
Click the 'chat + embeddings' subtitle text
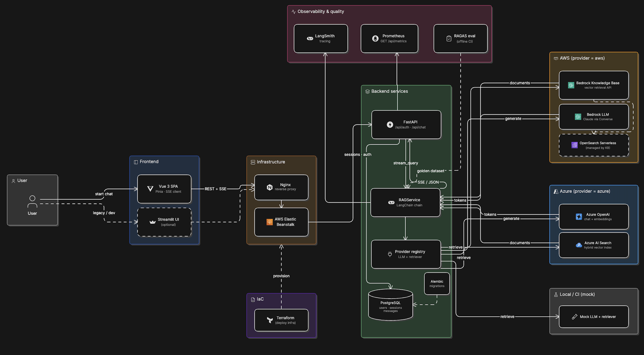598,219
